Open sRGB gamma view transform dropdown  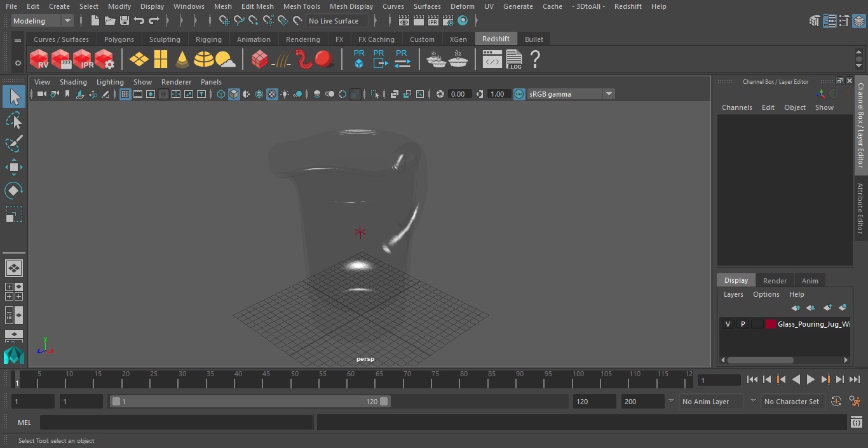click(570, 94)
